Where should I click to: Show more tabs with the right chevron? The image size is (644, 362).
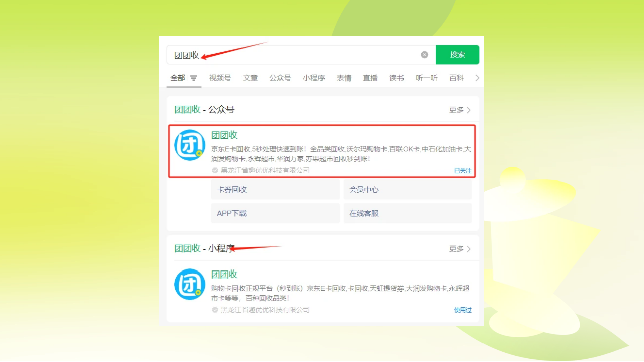click(477, 78)
